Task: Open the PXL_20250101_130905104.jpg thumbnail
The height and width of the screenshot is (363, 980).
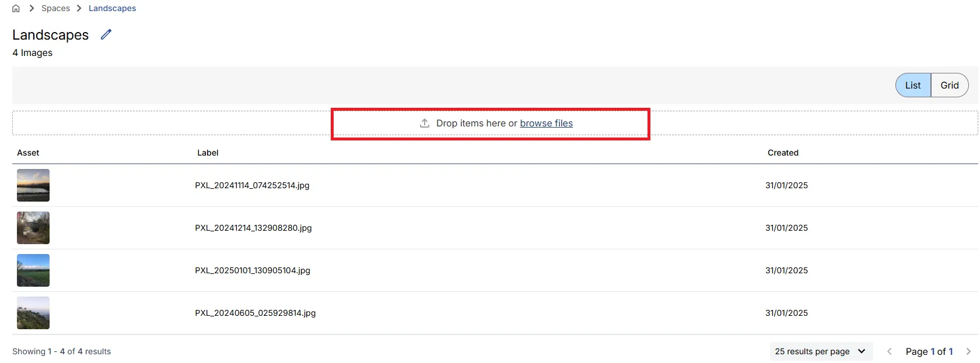Action: [x=33, y=270]
